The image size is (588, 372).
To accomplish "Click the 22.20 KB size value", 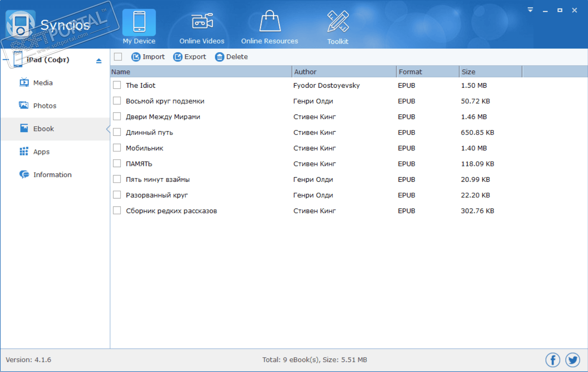I will point(476,195).
